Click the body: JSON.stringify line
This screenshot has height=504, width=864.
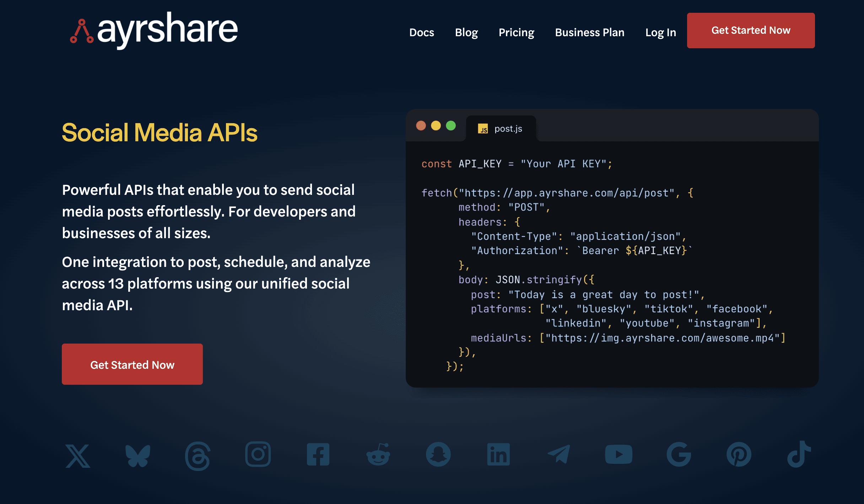click(x=526, y=280)
